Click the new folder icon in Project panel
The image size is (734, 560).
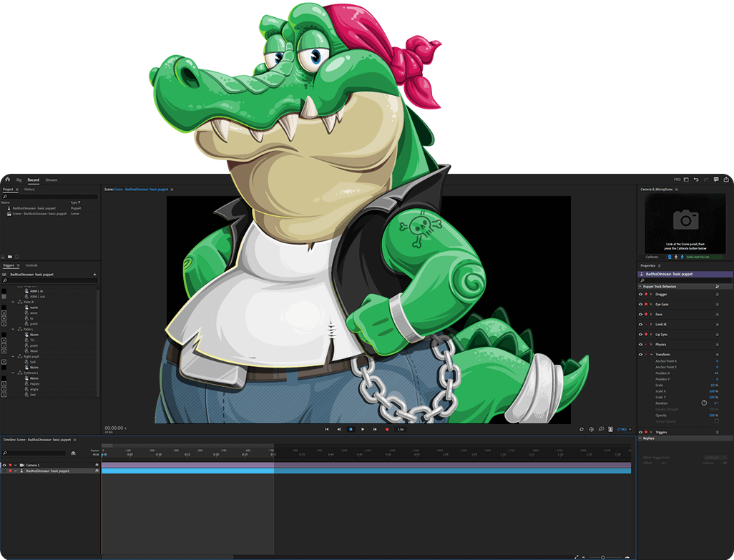[10, 256]
